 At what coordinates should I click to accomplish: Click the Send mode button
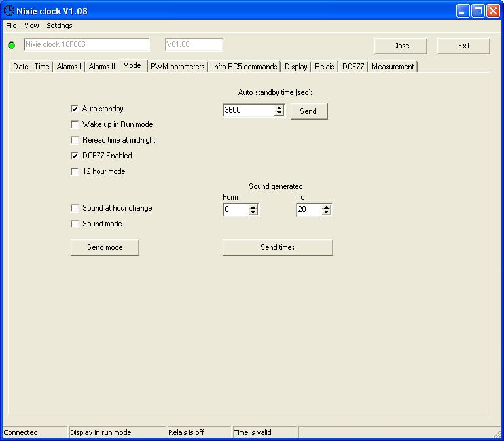105,247
